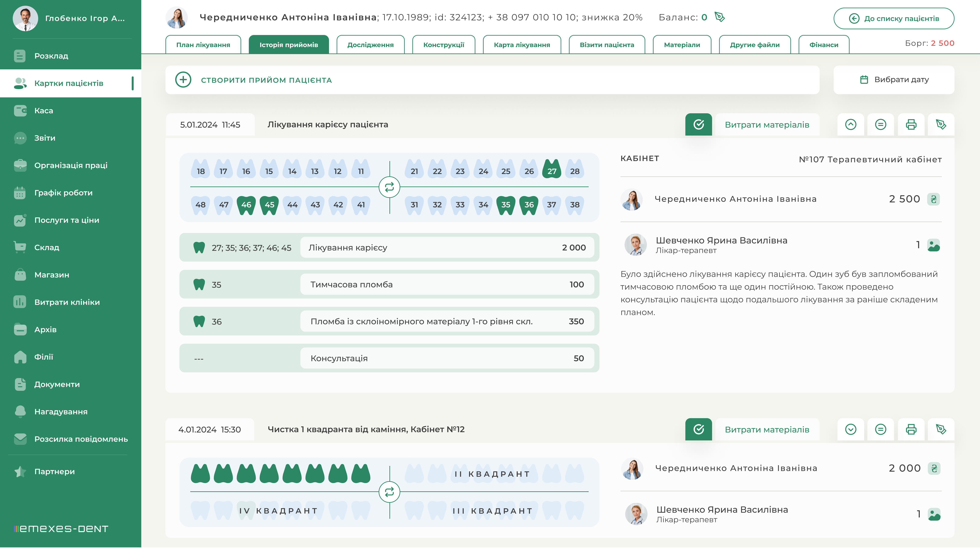The width and height of the screenshot is (980, 548).
Task: Expand the 4.01.2024 appointment with chevron down
Action: click(851, 429)
